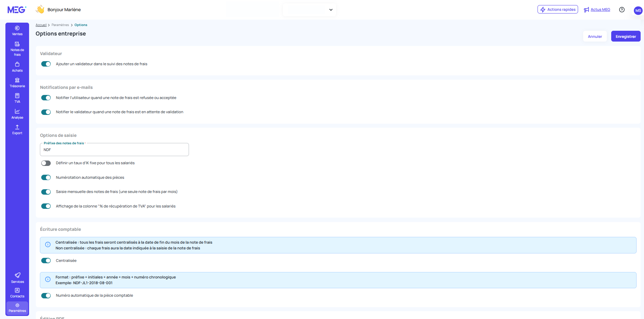Toggle Saisie mensuelle des notes de frais

point(46,192)
